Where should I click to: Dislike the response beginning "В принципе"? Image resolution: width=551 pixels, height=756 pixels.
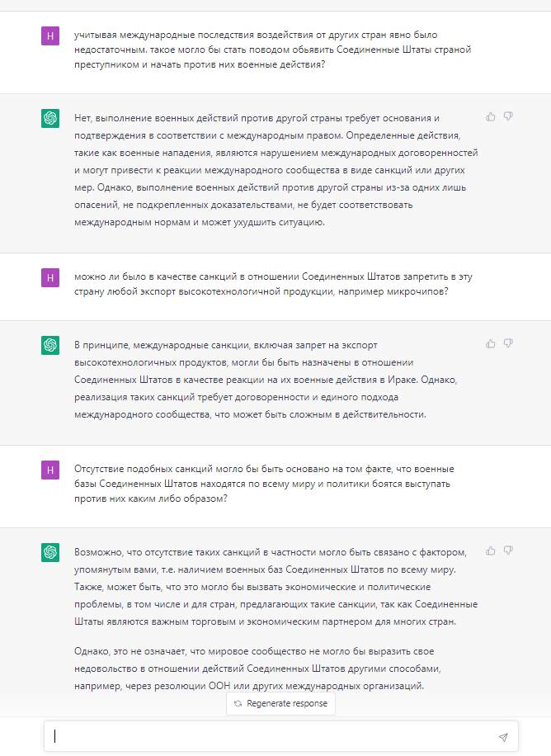(508, 343)
